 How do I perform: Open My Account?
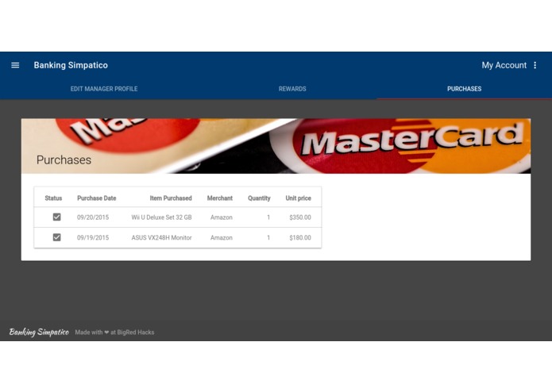point(504,65)
